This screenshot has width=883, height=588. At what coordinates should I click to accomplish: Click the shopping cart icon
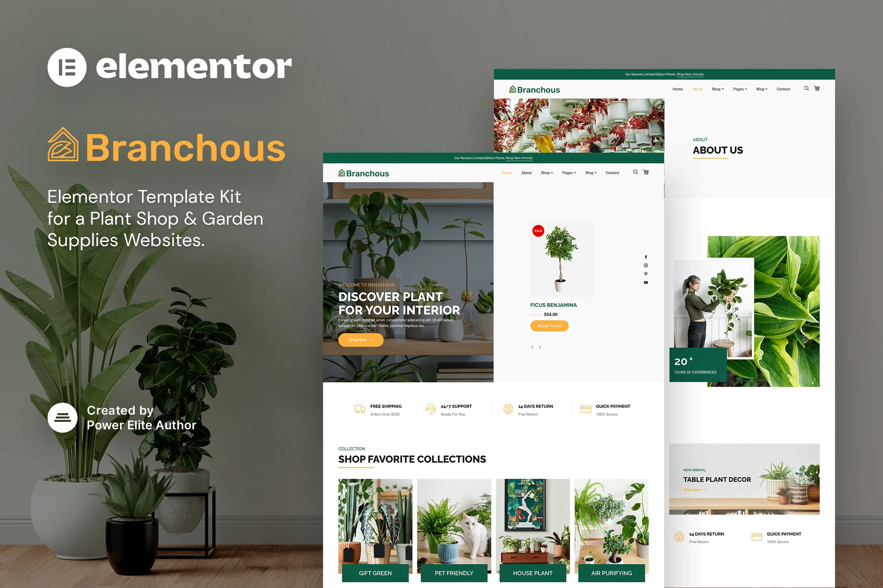[646, 172]
